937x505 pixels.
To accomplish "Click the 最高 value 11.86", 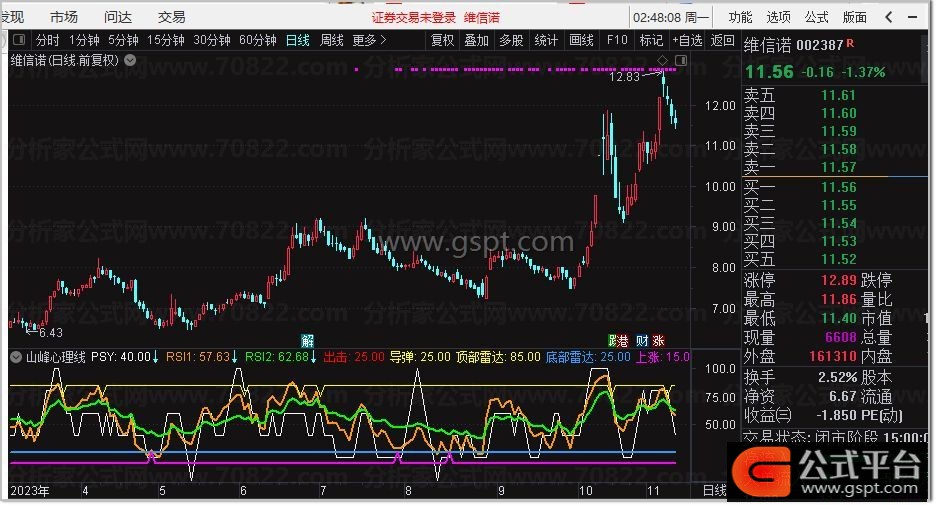I will click(838, 299).
